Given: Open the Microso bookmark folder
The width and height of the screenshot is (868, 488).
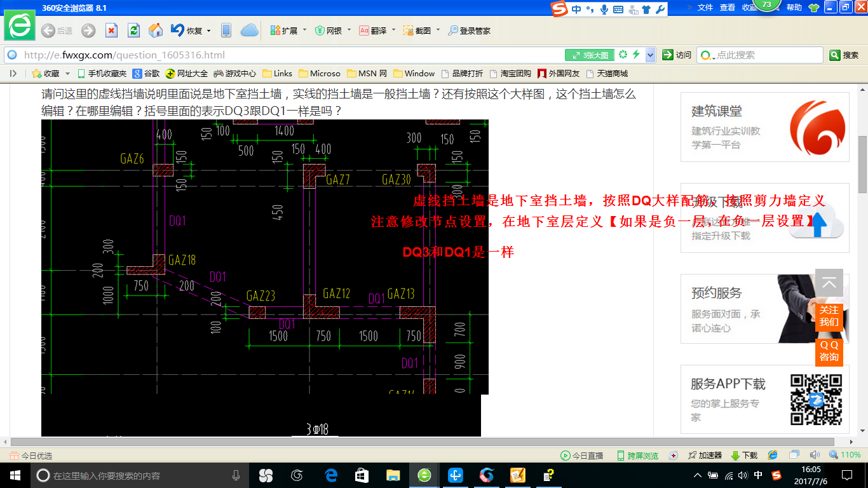Looking at the screenshot, I should pyautogui.click(x=320, y=74).
